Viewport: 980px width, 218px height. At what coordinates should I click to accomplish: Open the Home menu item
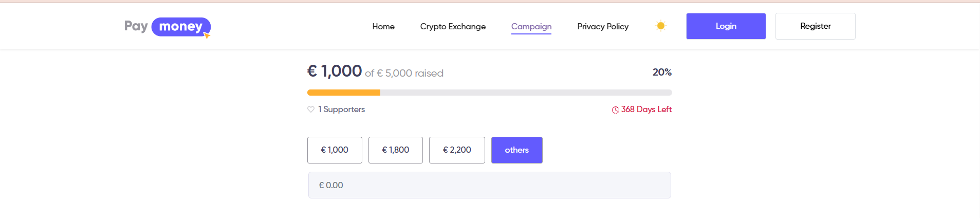[383, 26]
